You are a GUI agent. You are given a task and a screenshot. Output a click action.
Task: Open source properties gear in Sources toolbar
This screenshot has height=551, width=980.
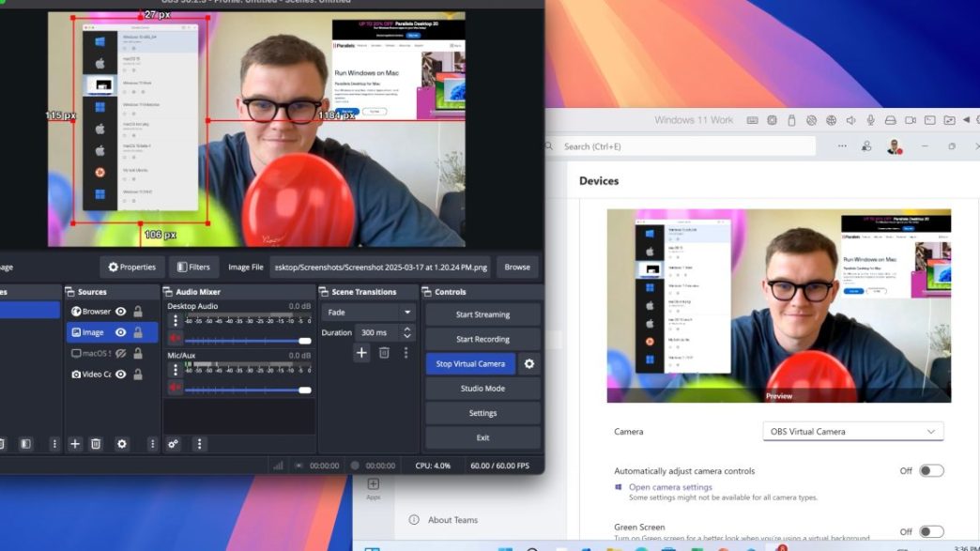point(121,444)
